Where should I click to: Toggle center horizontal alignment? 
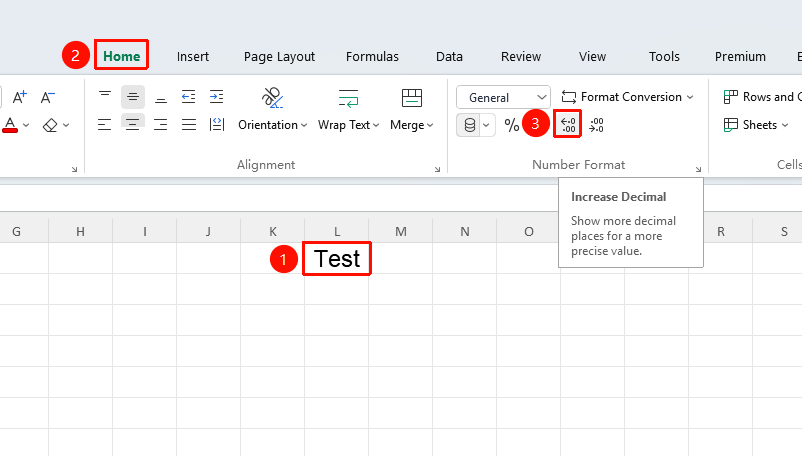tap(132, 124)
